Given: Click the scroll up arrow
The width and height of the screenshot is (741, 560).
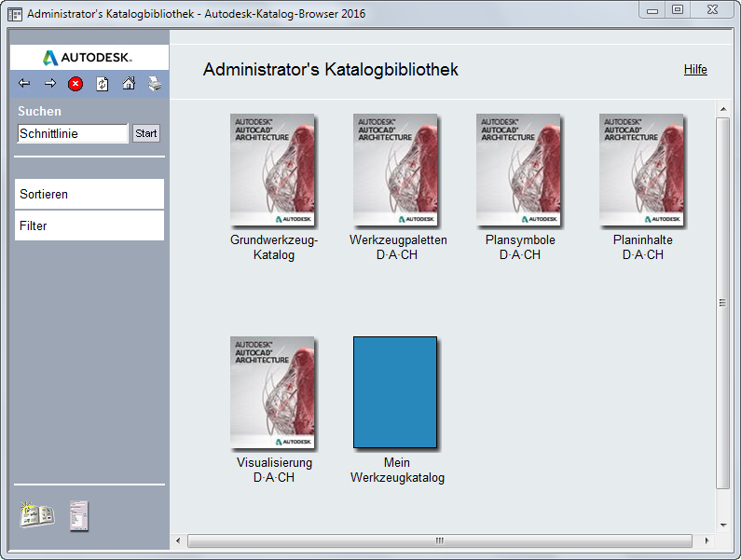Looking at the screenshot, I should pyautogui.click(x=723, y=109).
